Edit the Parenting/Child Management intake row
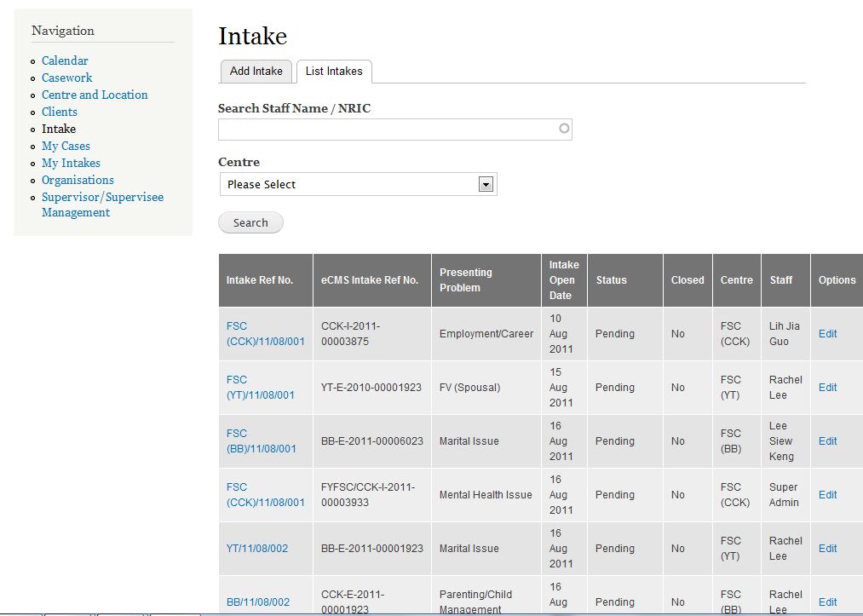Viewport: 863px width, 616px height. 827,602
